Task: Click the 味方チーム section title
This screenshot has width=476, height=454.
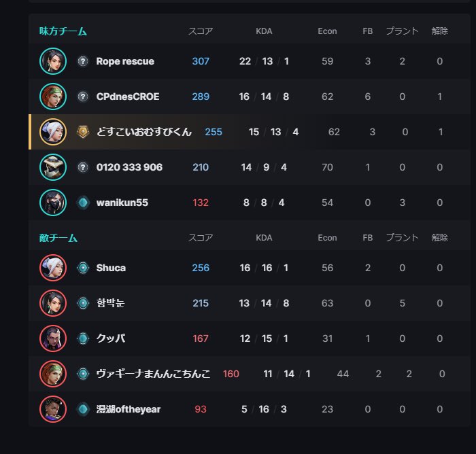Action: pos(63,31)
